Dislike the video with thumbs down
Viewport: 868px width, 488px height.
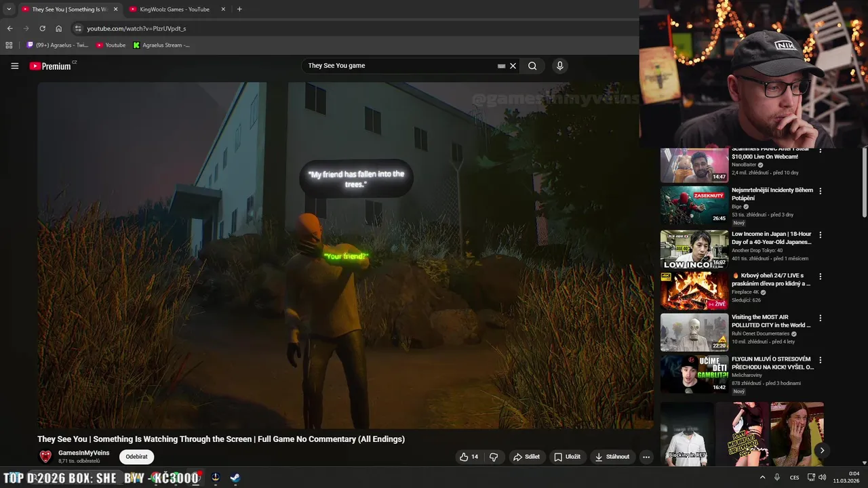tap(494, 457)
